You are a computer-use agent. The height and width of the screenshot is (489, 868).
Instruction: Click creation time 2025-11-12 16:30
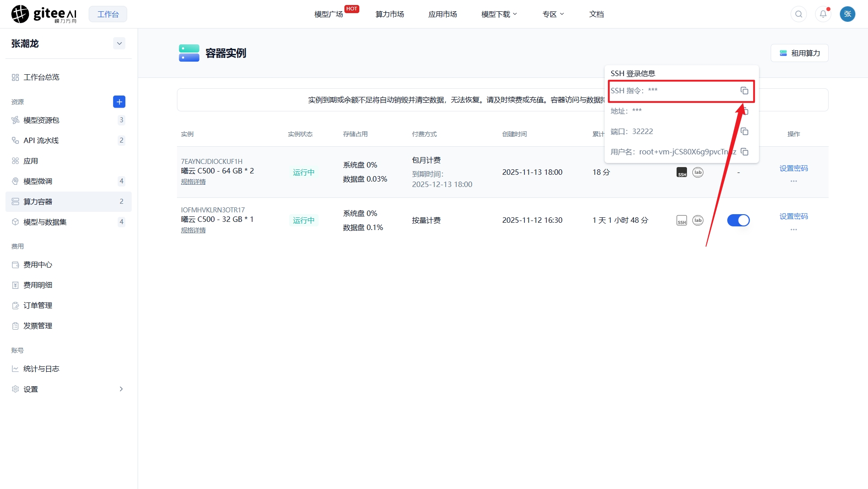point(532,220)
